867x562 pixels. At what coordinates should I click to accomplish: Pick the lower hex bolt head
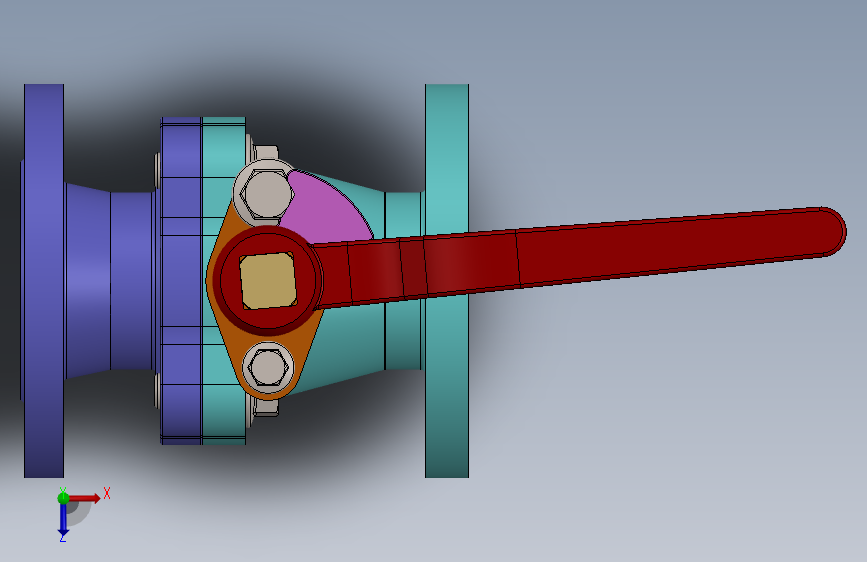pyautogui.click(x=268, y=368)
